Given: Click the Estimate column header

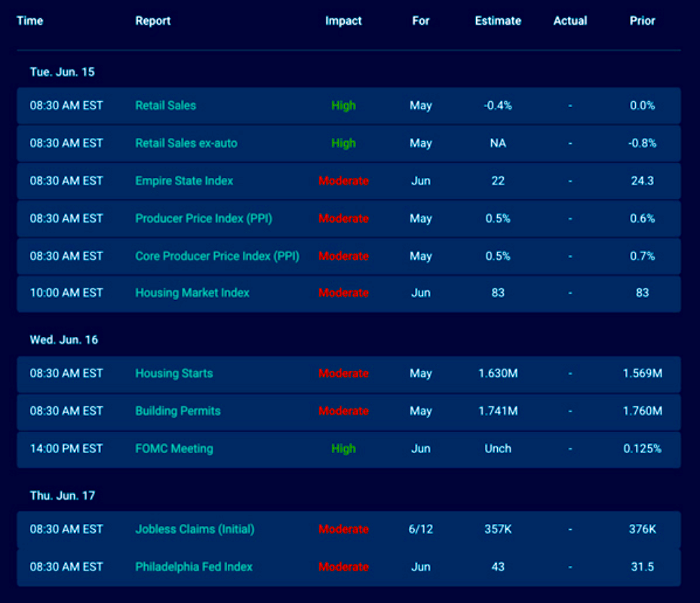Looking at the screenshot, I should 498,21.
